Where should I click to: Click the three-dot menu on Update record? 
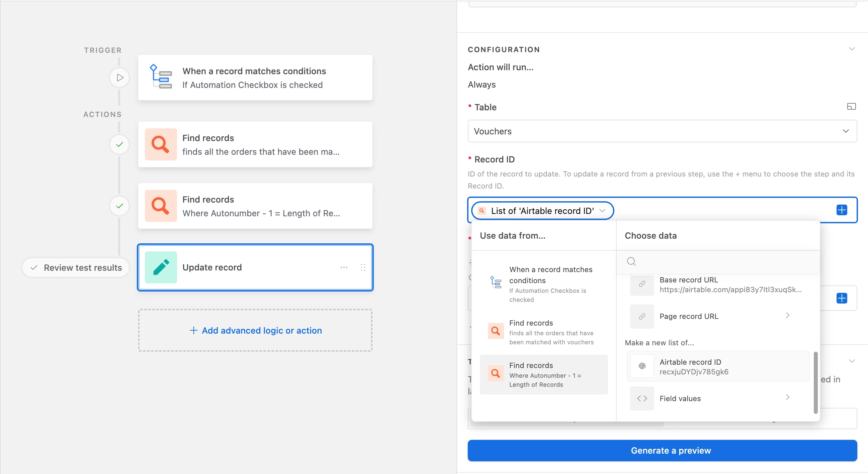[x=344, y=267]
